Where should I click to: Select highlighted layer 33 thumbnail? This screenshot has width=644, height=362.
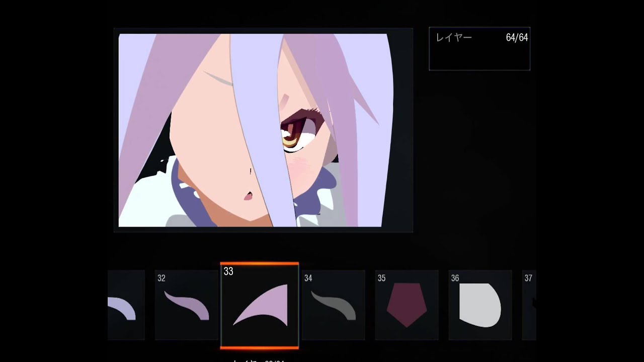[x=260, y=305]
